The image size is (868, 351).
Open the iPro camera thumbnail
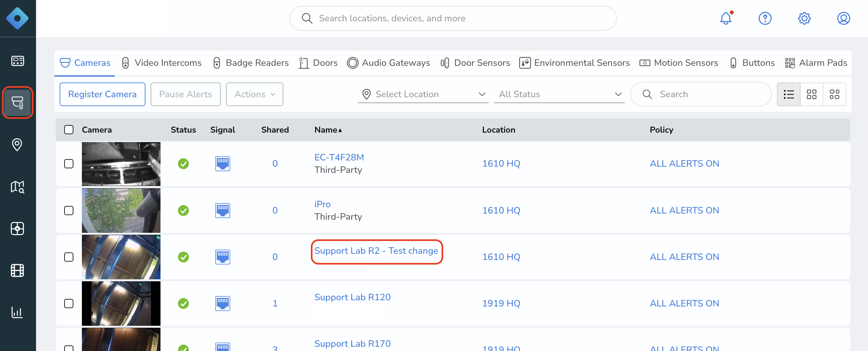point(121,211)
